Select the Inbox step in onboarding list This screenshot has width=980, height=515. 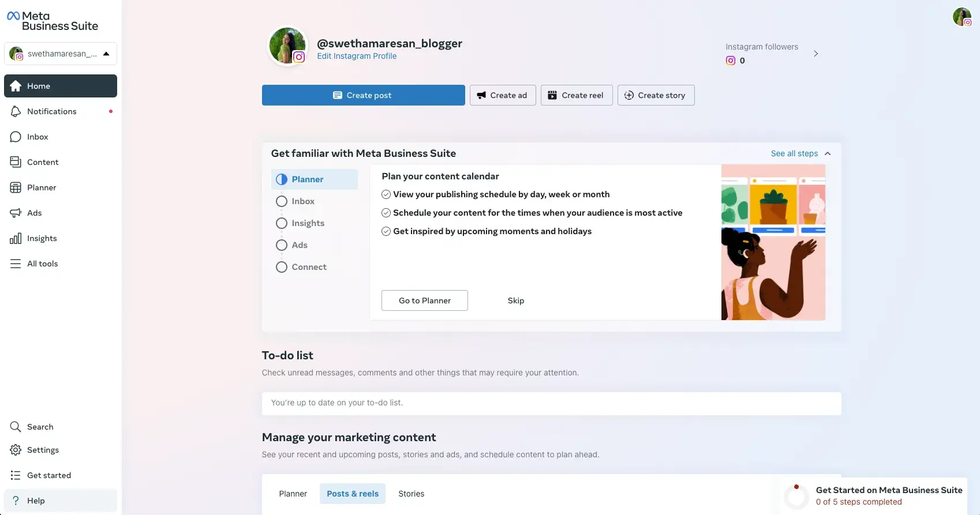click(315, 201)
